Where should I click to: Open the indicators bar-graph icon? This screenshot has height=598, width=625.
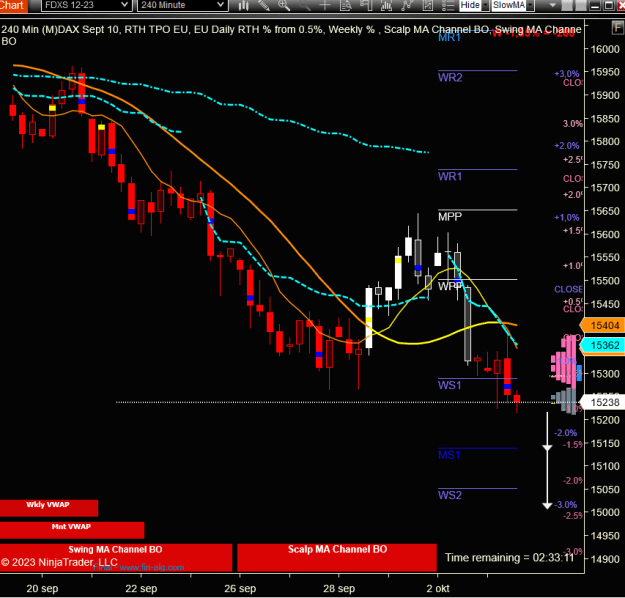(386, 5)
